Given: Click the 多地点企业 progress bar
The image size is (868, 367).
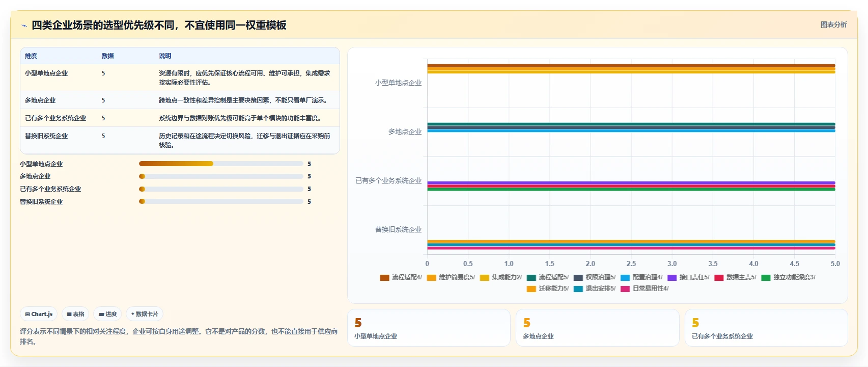Looking at the screenshot, I should click(221, 176).
